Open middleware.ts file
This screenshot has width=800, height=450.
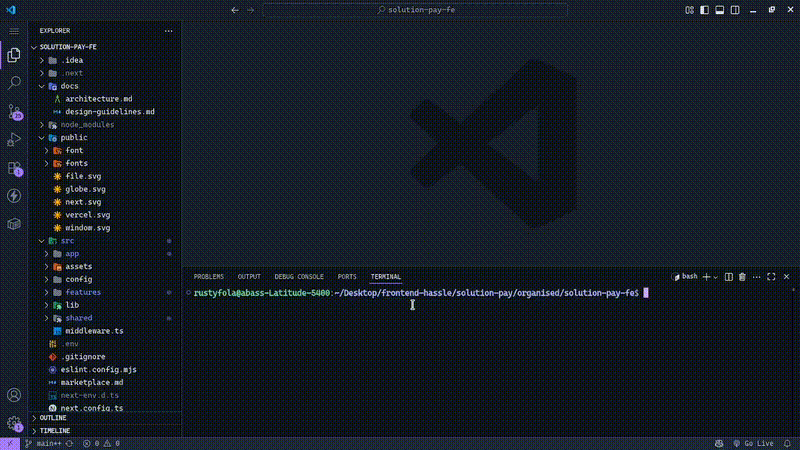(105, 331)
